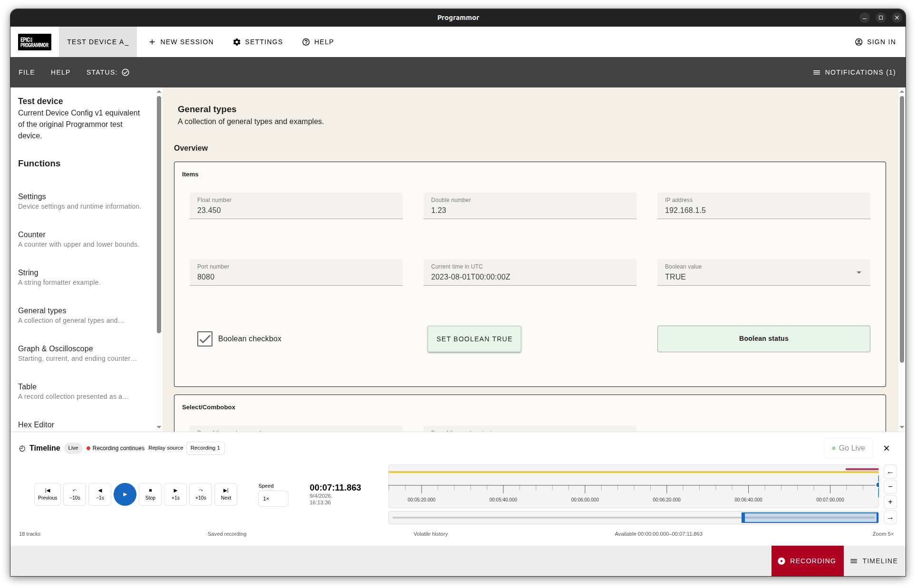Open HELP with the question mark icon
The width and height of the screenshot is (916, 588).
tap(318, 42)
